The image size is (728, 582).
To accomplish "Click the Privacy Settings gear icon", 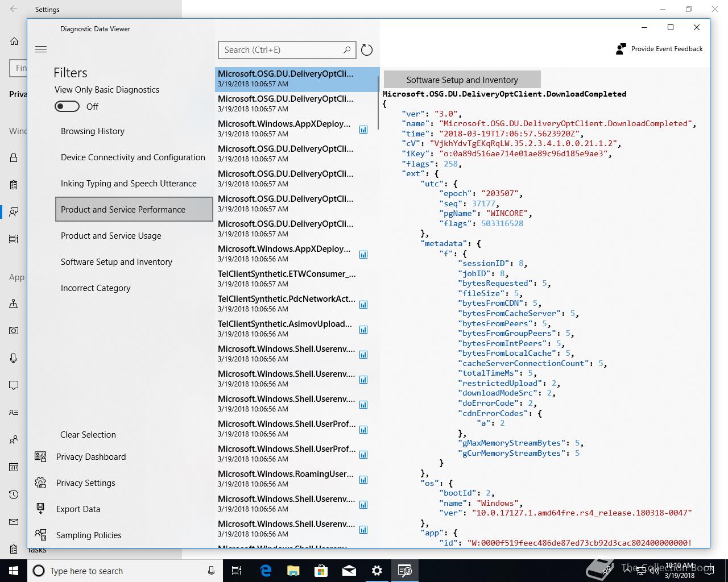I will [x=40, y=483].
